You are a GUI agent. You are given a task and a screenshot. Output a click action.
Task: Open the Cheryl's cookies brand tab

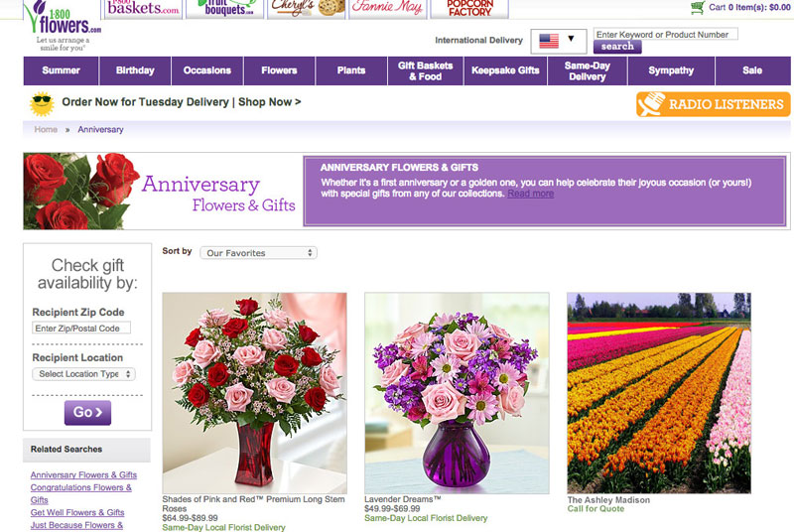pos(307,9)
